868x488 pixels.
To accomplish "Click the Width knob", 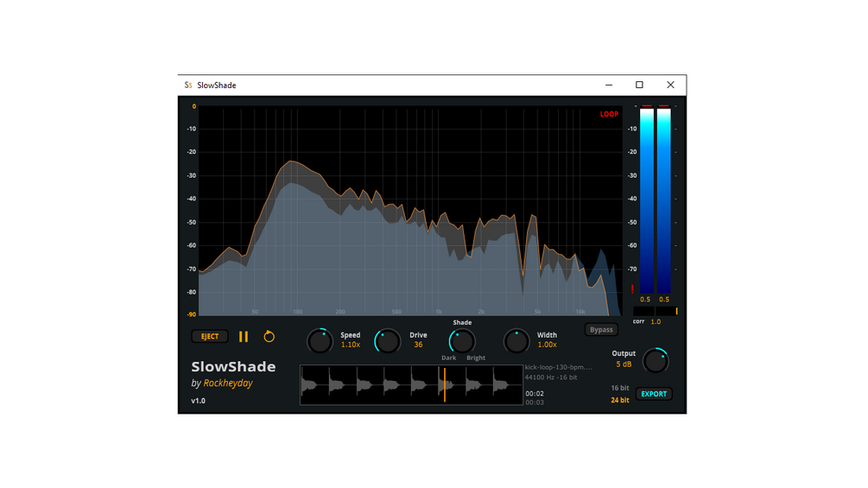I will (x=516, y=341).
